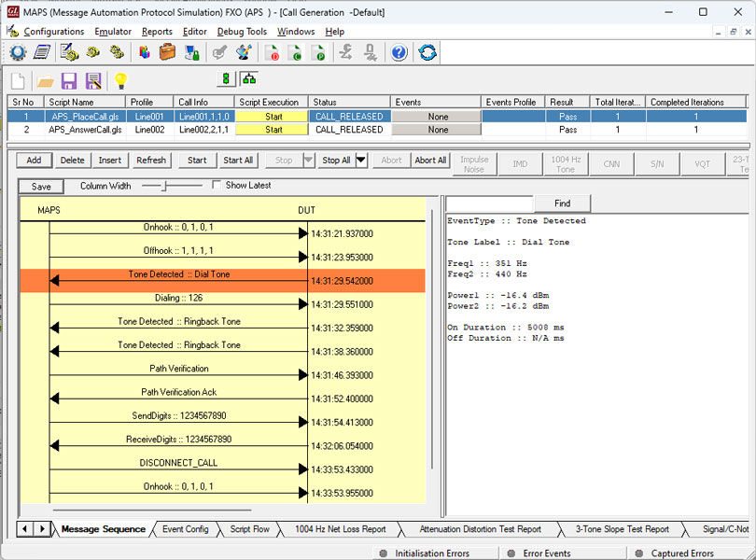
Task: Click the document-with-phones call generation icon
Action: pos(69,52)
